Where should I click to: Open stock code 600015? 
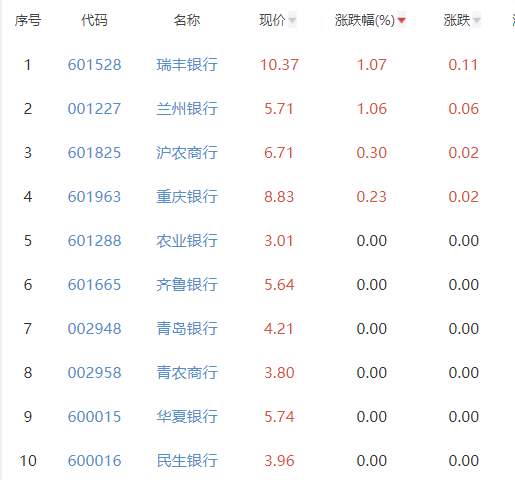pyautogui.click(x=94, y=417)
